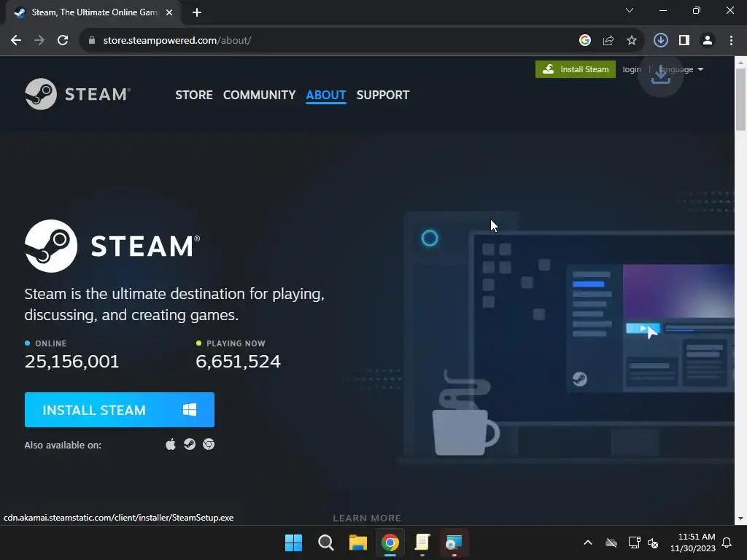
Task: Open Chrome downloads icon
Action: pos(661,41)
